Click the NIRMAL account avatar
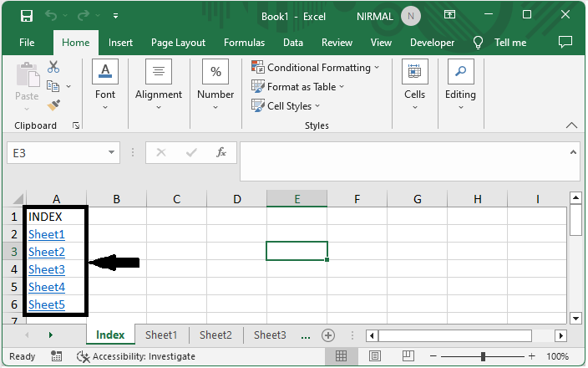Screen dimensions: 588x368 (411, 16)
